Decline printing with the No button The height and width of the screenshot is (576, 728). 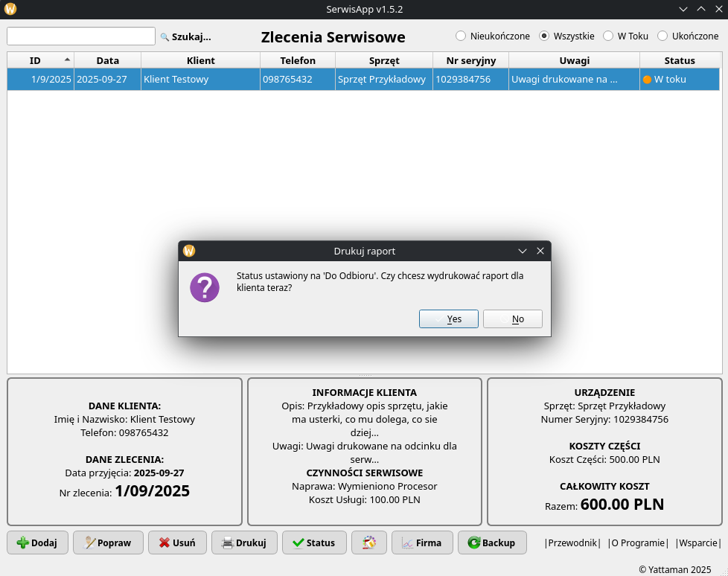tap(512, 319)
